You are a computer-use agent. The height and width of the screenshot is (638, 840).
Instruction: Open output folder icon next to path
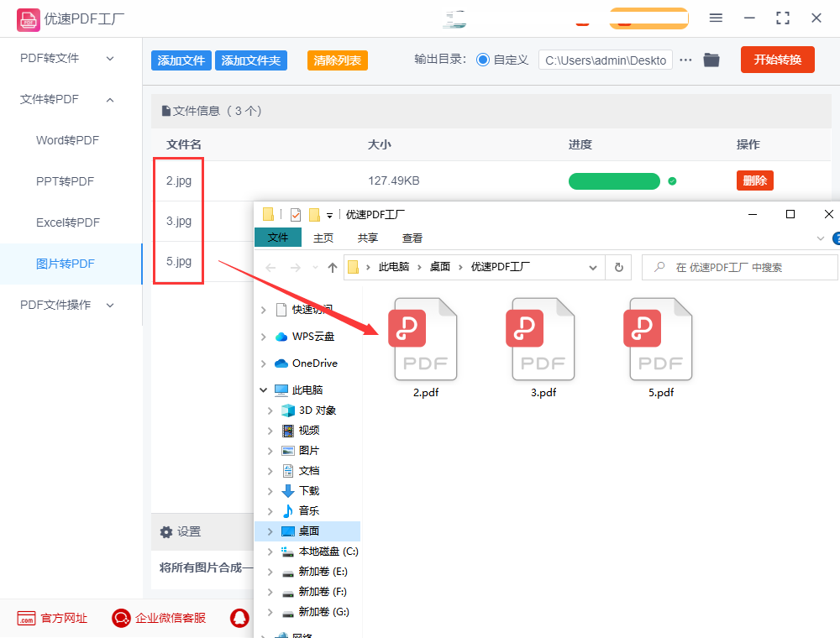click(x=711, y=60)
